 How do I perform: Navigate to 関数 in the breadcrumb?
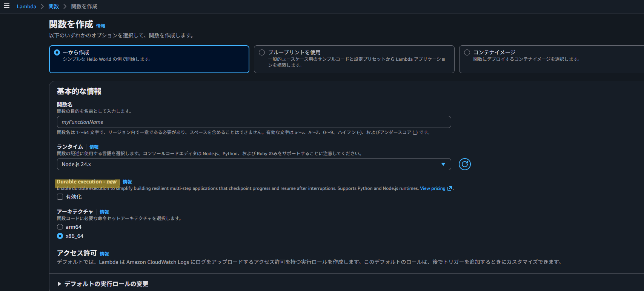click(x=54, y=6)
